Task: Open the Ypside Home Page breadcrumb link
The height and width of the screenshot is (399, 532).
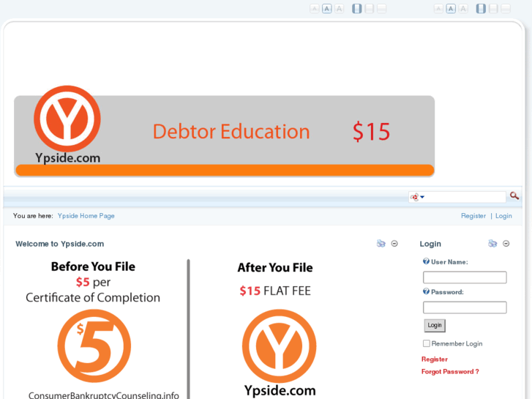Action: pyautogui.click(x=86, y=216)
